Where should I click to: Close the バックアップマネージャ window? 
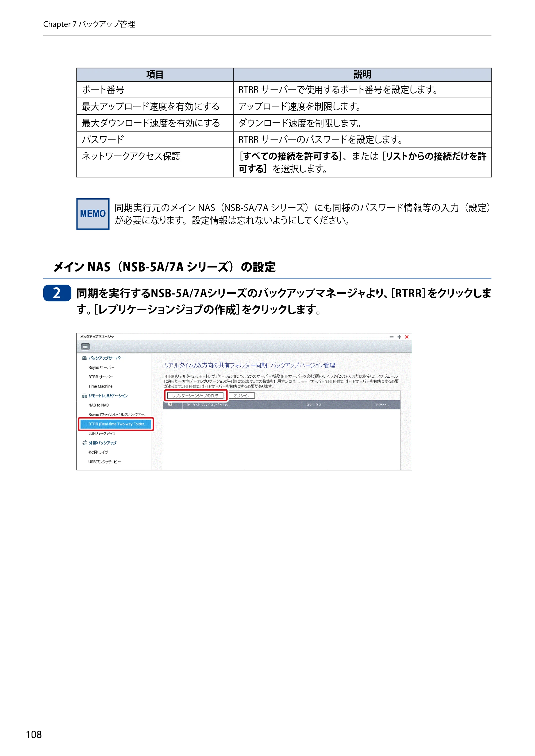click(407, 337)
